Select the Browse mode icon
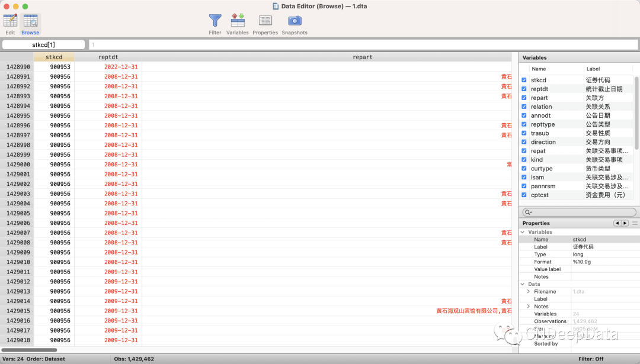 (30, 20)
